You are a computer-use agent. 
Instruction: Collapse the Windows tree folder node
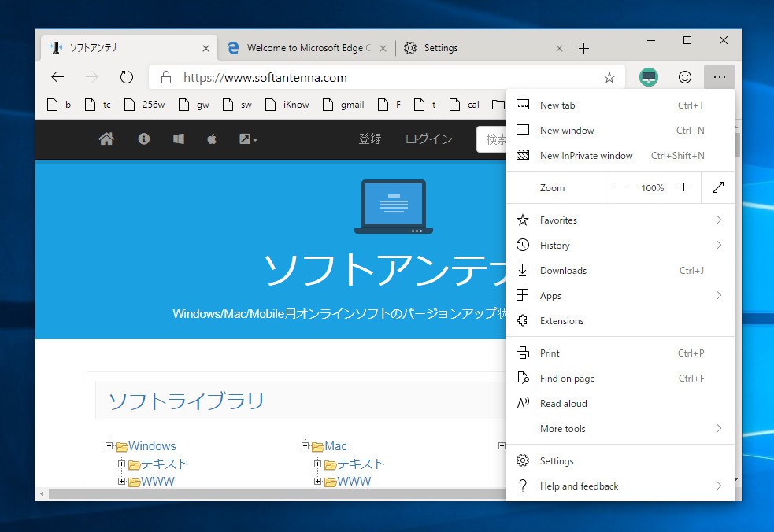point(109,445)
